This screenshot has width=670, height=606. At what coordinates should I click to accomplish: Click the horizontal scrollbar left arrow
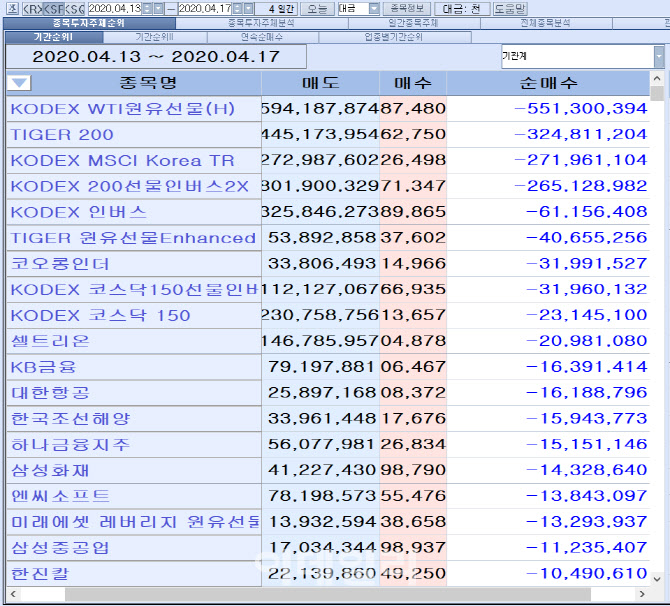click(x=13, y=594)
